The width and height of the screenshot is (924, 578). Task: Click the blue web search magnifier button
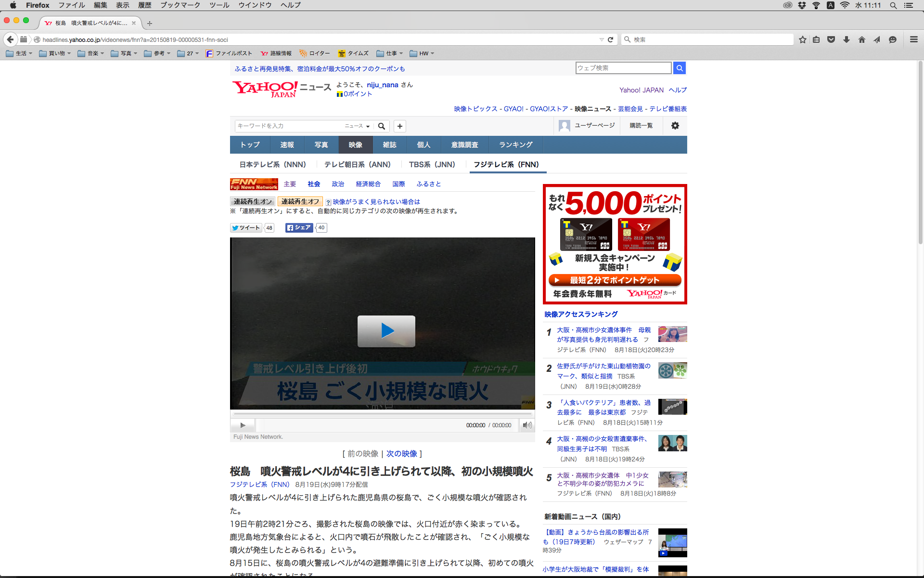pyautogui.click(x=679, y=68)
